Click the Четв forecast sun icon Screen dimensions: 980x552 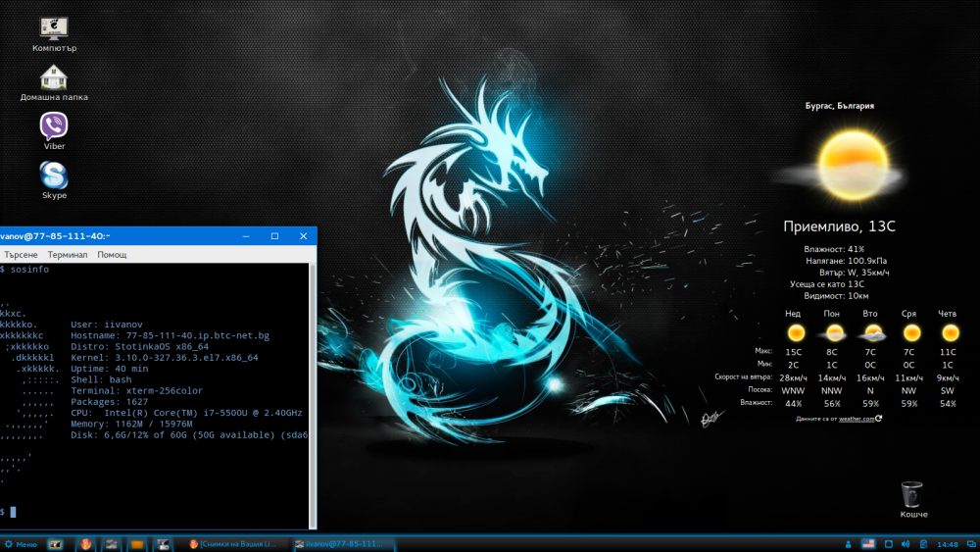(950, 333)
